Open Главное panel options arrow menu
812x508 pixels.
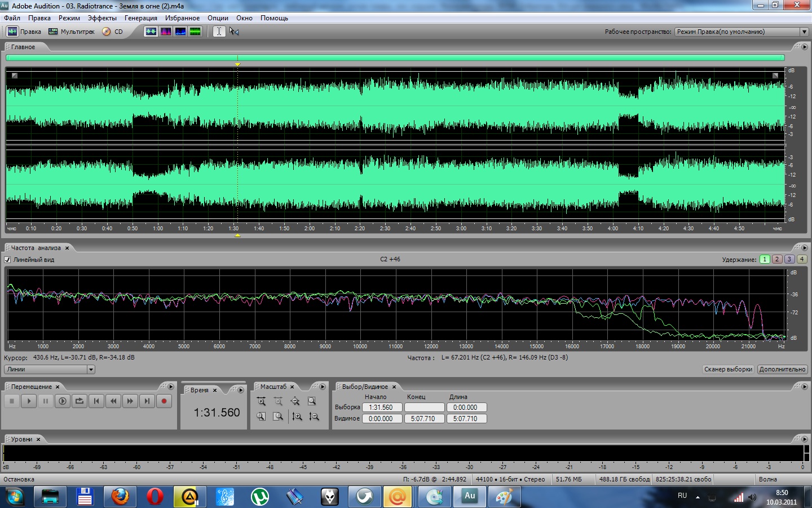click(x=805, y=47)
